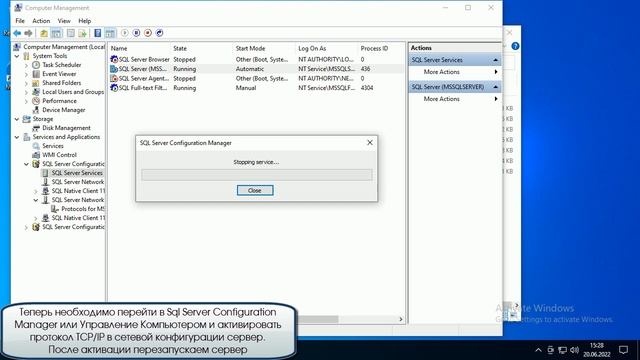
Task: Click the blue help icon in background window
Action: click(515, 46)
